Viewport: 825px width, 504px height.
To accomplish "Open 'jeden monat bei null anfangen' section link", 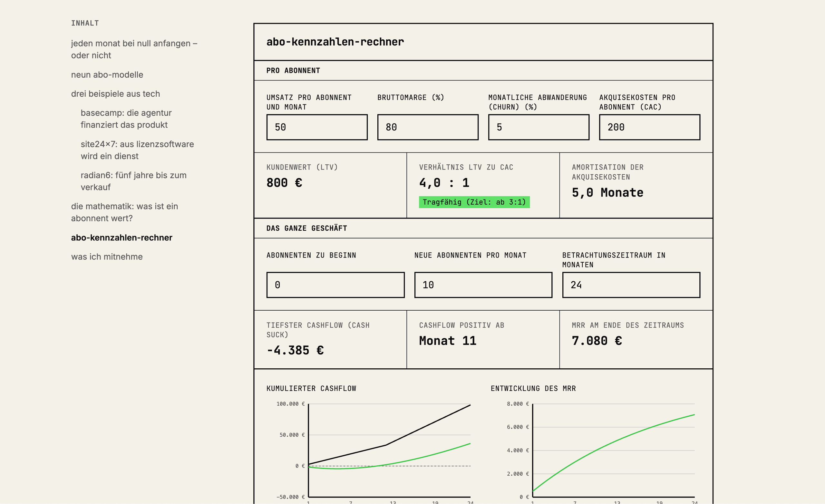I will (134, 49).
